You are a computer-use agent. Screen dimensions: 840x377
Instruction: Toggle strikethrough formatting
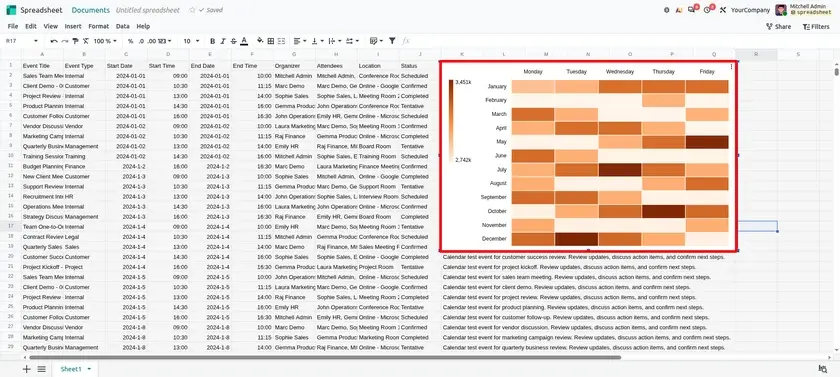(234, 41)
